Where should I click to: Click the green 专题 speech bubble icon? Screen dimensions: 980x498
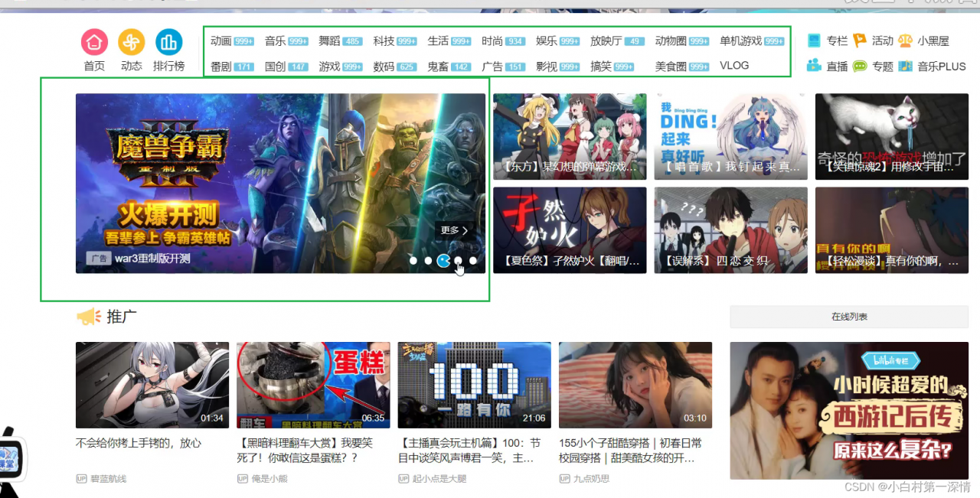coord(861,65)
